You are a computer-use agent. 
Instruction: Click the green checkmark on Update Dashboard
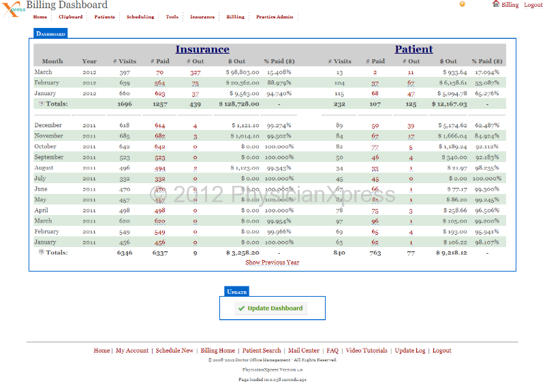click(x=241, y=308)
